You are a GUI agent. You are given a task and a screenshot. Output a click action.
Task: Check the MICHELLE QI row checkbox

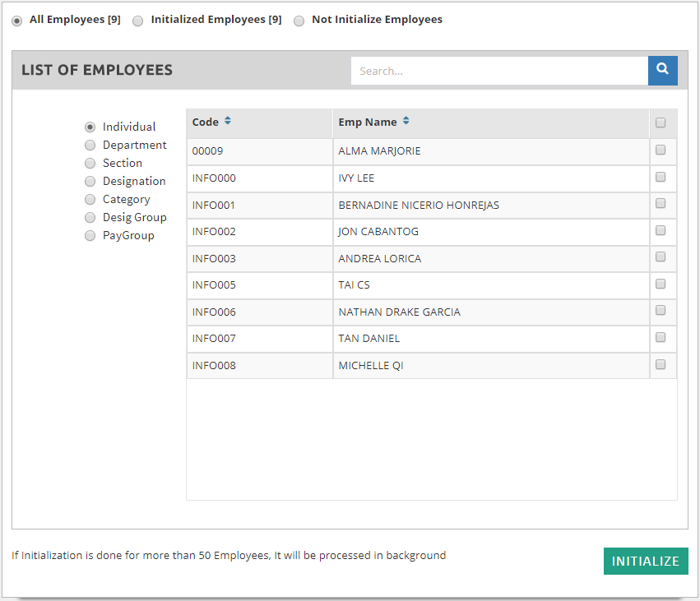click(x=661, y=364)
